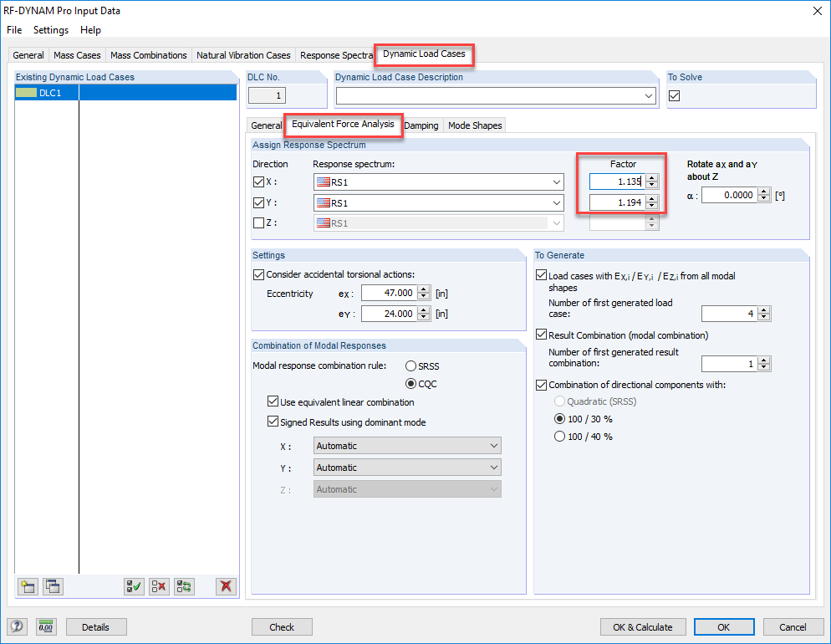Image resolution: width=831 pixels, height=644 pixels.
Task: Uncheck the X direction checkbox
Action: 258,181
